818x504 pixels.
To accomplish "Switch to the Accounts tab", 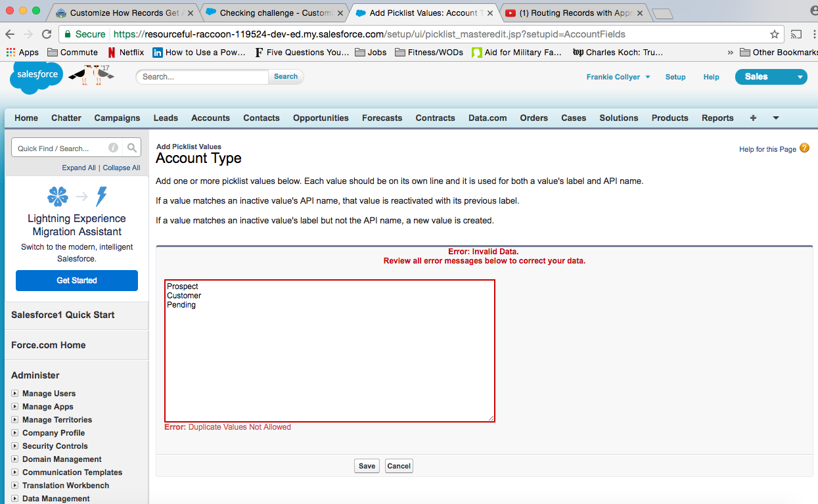I will click(210, 118).
